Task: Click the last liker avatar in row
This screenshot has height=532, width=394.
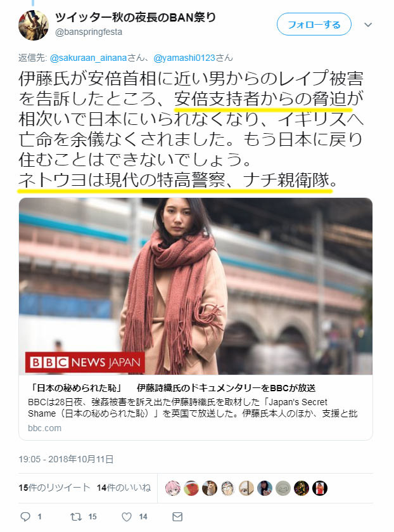Action: (320, 488)
